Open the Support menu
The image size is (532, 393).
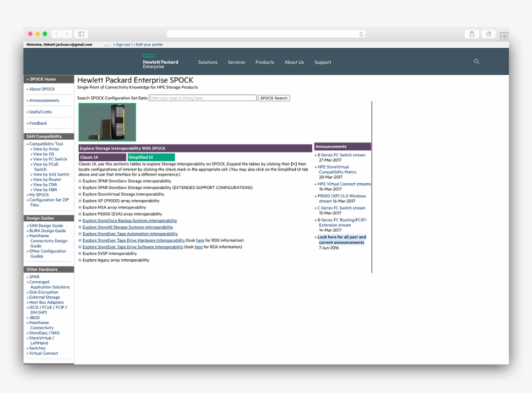[x=322, y=62]
